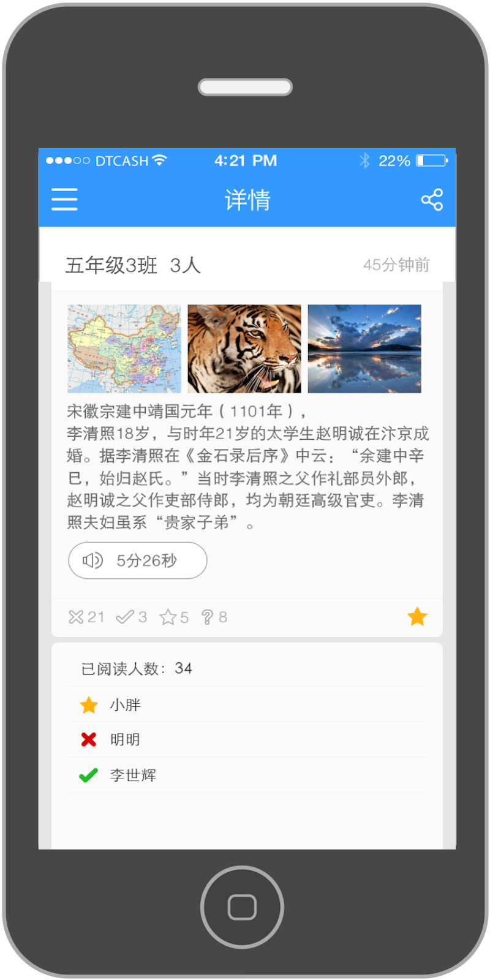Tap the green checkmark beside 李世辉
The height and width of the screenshot is (980, 490).
89,775
